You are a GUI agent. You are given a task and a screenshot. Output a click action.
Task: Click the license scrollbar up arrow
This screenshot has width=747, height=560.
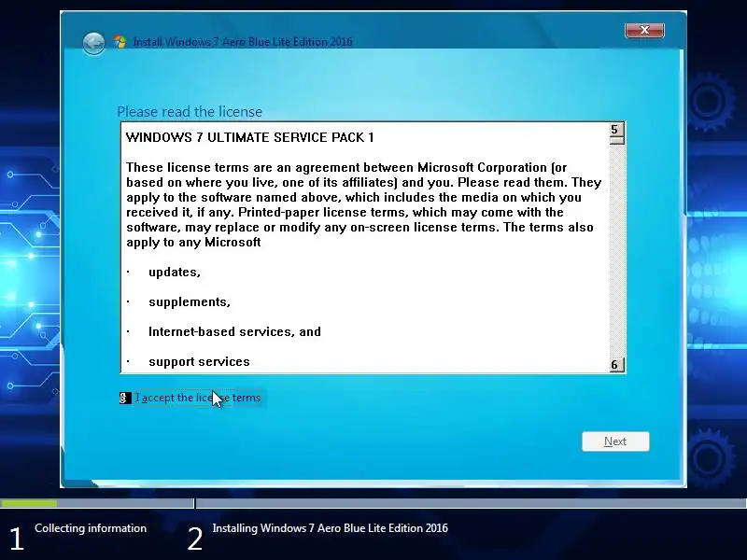coord(617,130)
